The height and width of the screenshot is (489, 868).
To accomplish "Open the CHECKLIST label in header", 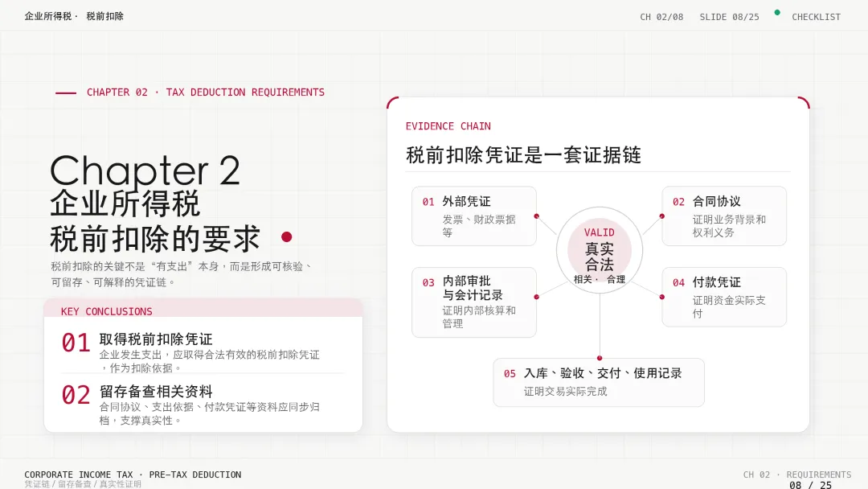I will [x=816, y=17].
